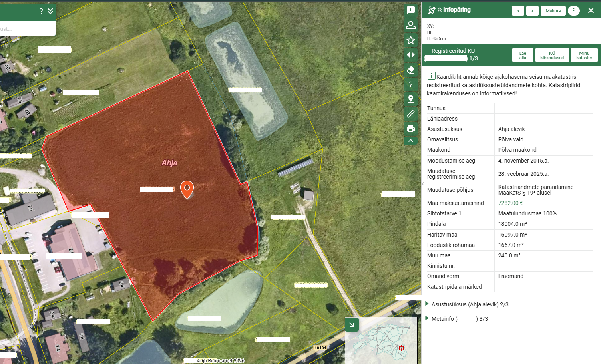
Task: Click the orange map marker pin
Action: 187,189
